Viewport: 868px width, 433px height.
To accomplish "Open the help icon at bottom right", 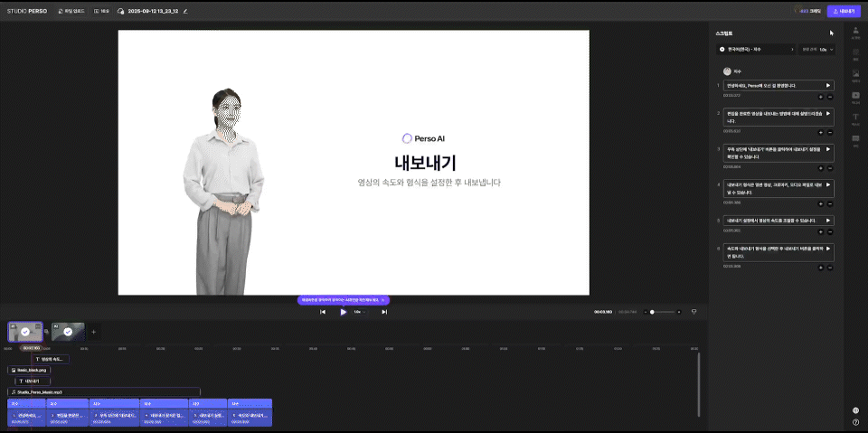I will pyautogui.click(x=855, y=422).
